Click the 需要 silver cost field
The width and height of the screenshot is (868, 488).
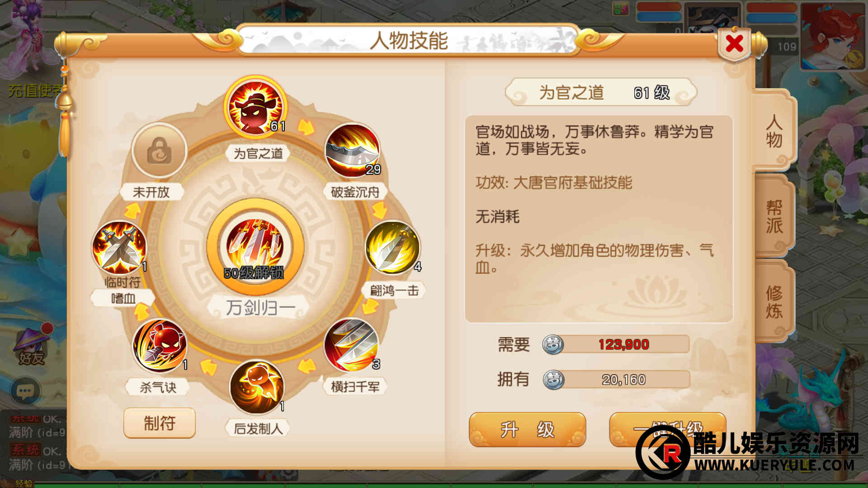pyautogui.click(x=616, y=344)
